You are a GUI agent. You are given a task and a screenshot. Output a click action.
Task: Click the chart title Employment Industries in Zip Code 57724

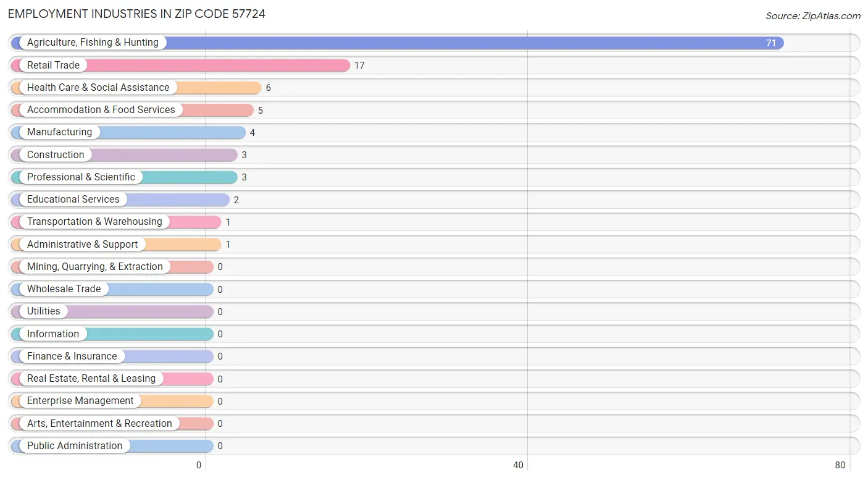point(136,14)
